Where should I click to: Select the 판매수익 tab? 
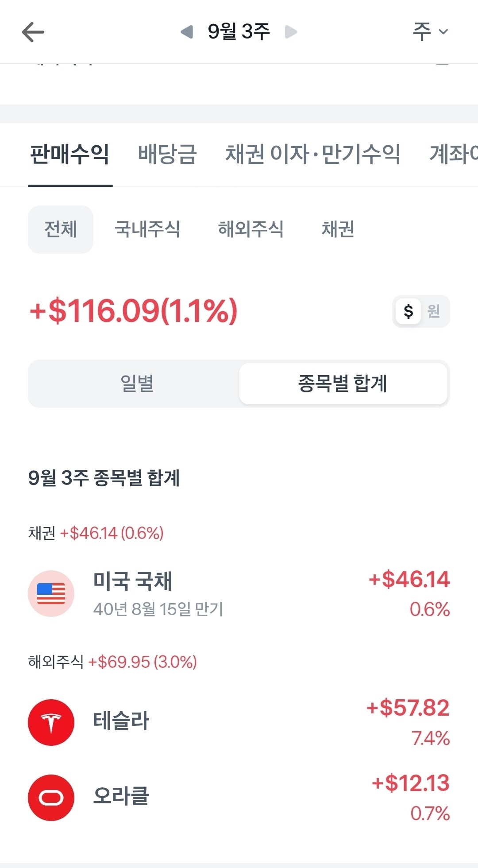point(69,154)
